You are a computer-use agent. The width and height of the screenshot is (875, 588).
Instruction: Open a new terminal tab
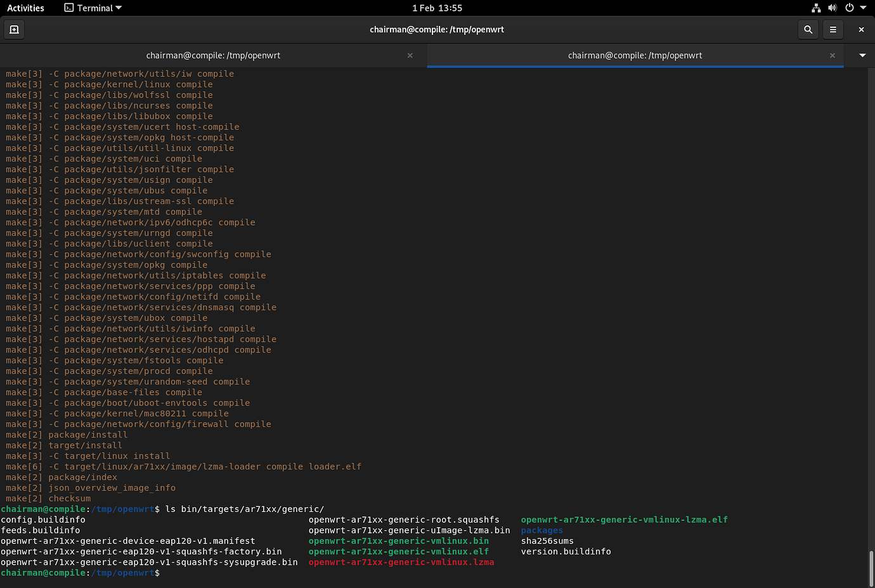click(x=14, y=29)
